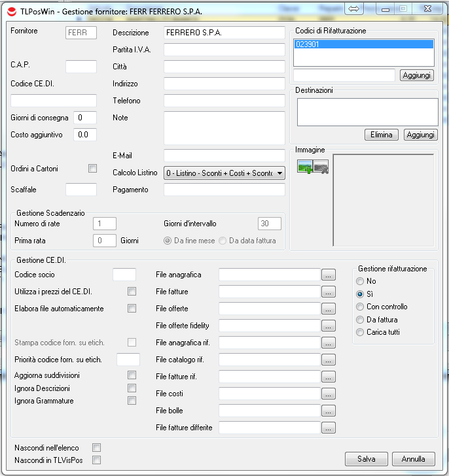This screenshot has height=476, width=449.
Task: Click into the Partita I.V.A. field
Action: [224, 50]
